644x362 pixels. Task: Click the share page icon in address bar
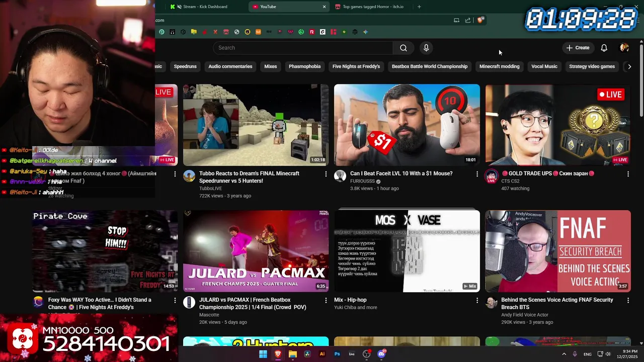[x=468, y=20]
